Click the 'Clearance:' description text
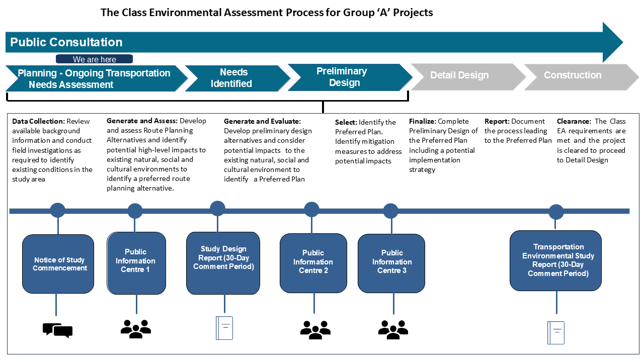 pyautogui.click(x=591, y=141)
